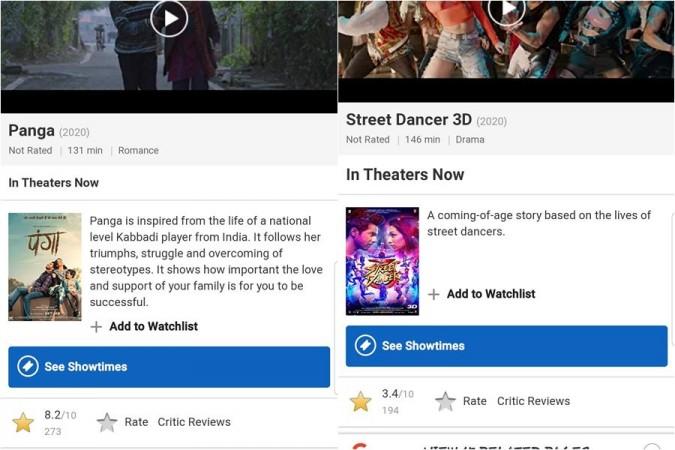Select the Drama genre label
The height and width of the screenshot is (450, 675).
point(470,140)
